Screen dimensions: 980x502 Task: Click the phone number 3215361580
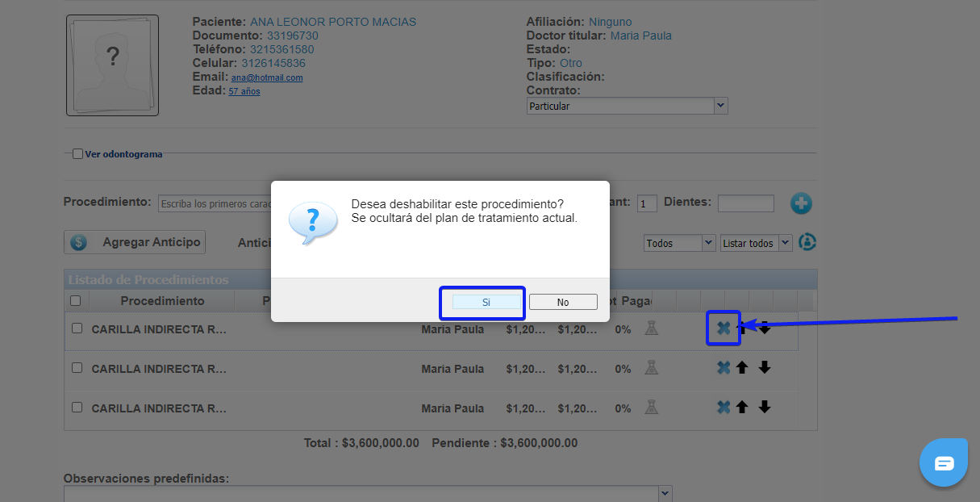(282, 49)
